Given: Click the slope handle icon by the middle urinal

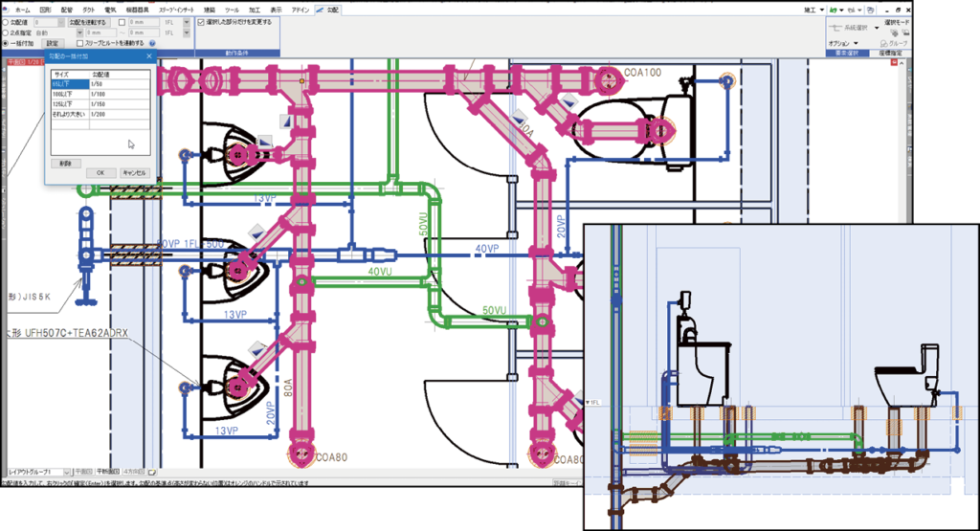Looking at the screenshot, I should click(x=256, y=232).
